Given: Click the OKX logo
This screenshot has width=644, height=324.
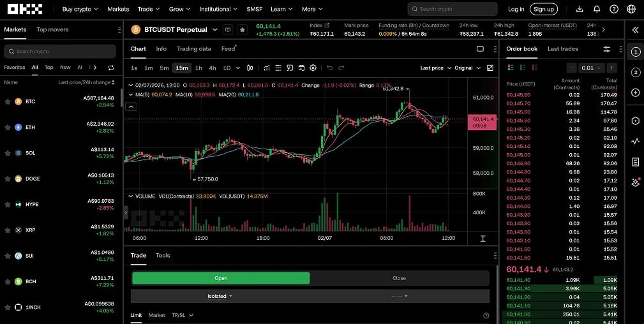Looking at the screenshot, I should pyautogui.click(x=25, y=9).
